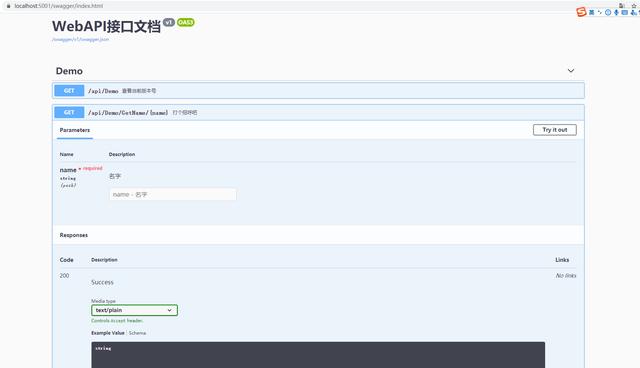Screen dimensions: 640x368
Task: Click the Sogou input method logo icon
Action: click(x=581, y=12)
